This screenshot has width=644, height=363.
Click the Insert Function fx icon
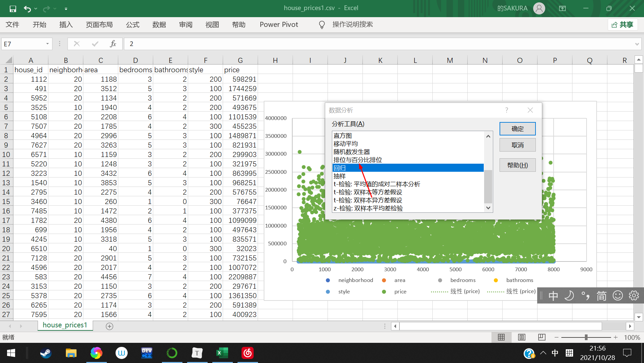[113, 44]
